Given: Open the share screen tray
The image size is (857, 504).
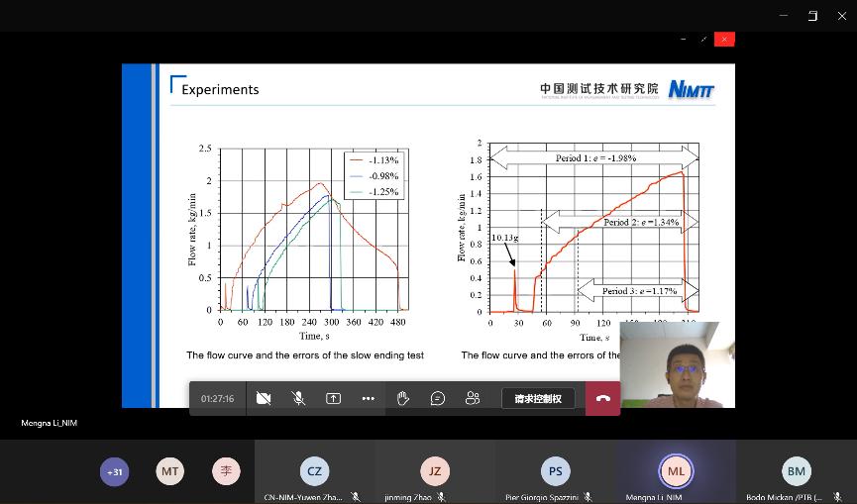Looking at the screenshot, I should coord(333,398).
